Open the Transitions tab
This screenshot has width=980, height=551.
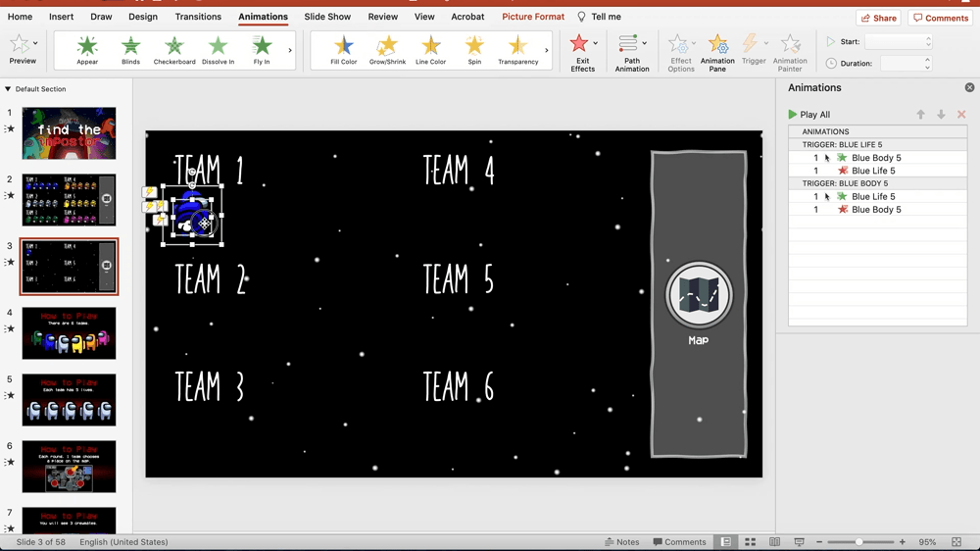[198, 17]
